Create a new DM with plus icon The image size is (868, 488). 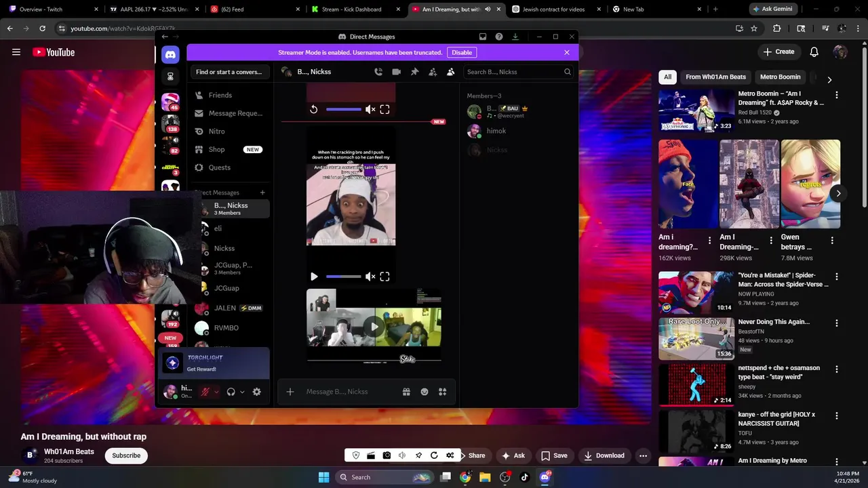click(x=262, y=192)
